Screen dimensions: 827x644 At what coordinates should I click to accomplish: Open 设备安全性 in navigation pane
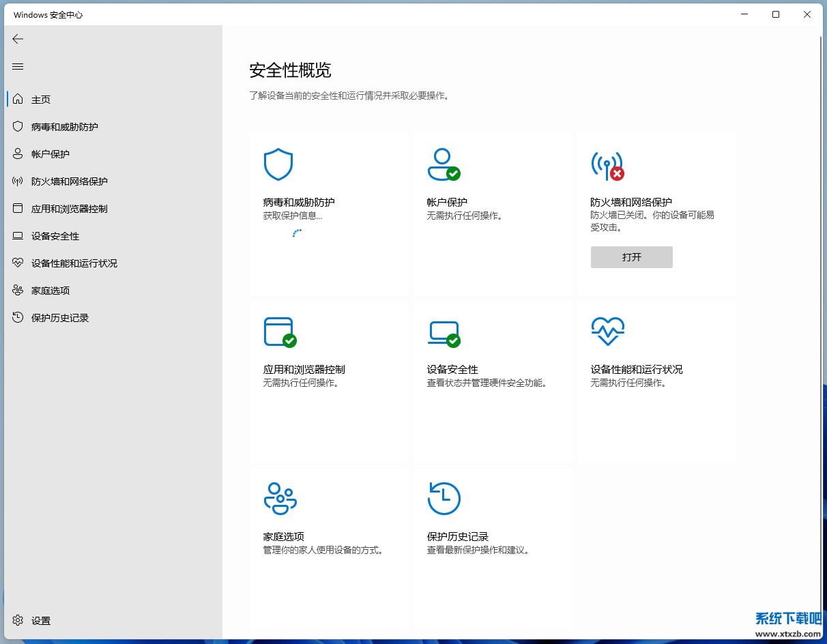[x=55, y=236]
